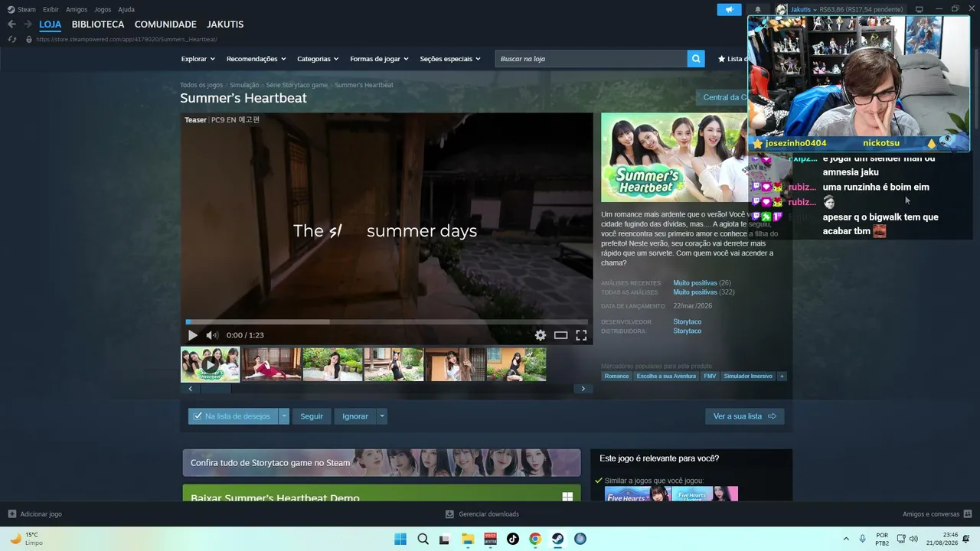Open Amigos e conversas chat panel

(937, 514)
